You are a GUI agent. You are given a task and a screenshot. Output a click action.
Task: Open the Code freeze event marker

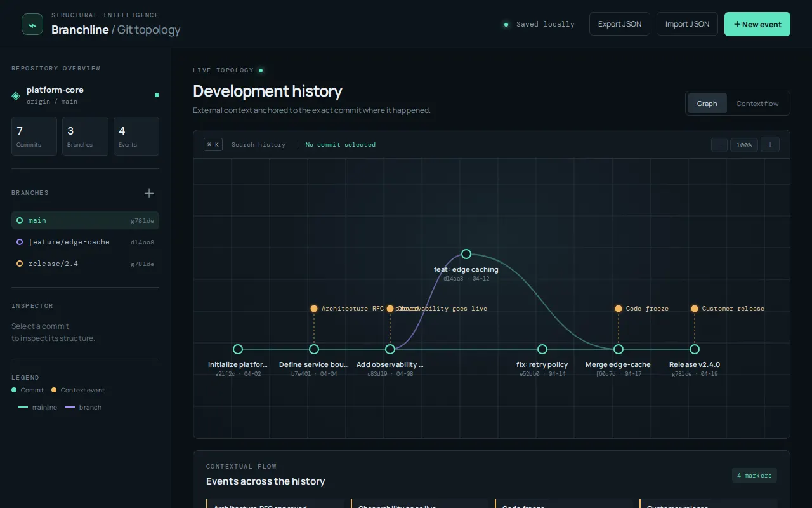[619, 309]
